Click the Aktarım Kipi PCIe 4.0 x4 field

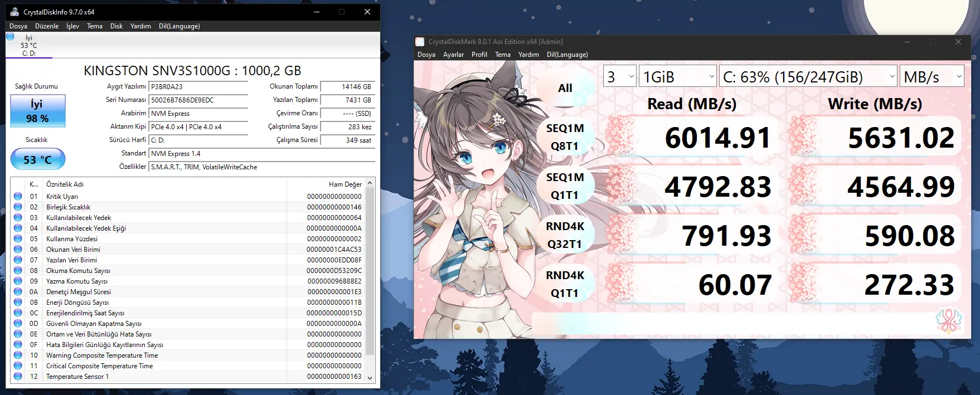(x=198, y=127)
